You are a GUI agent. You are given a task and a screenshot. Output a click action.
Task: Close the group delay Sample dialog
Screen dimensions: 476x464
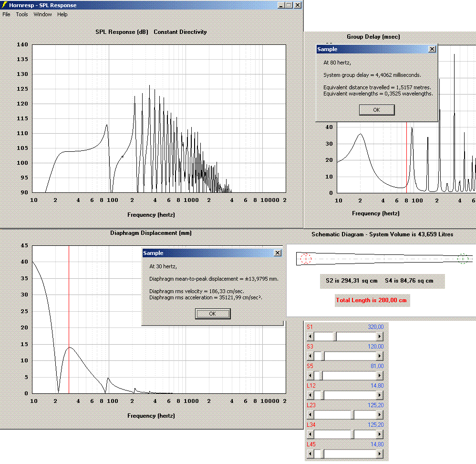[432, 49]
